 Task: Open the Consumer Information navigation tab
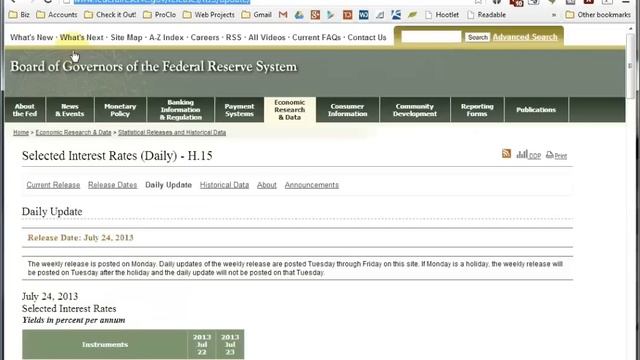click(347, 110)
